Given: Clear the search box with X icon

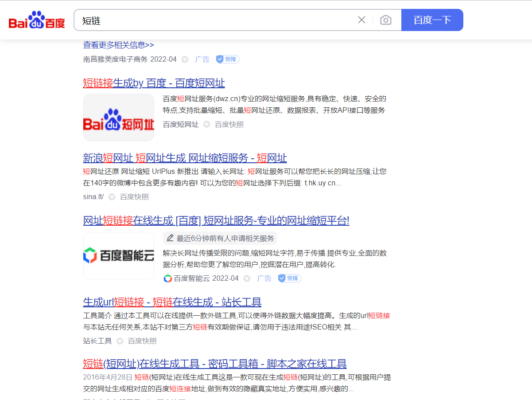Looking at the screenshot, I should pos(361,20).
